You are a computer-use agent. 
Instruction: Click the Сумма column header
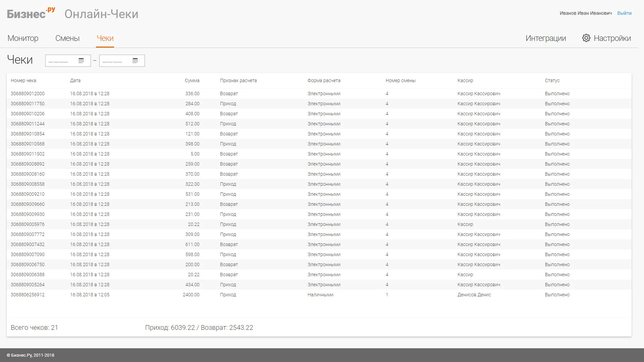coord(192,80)
